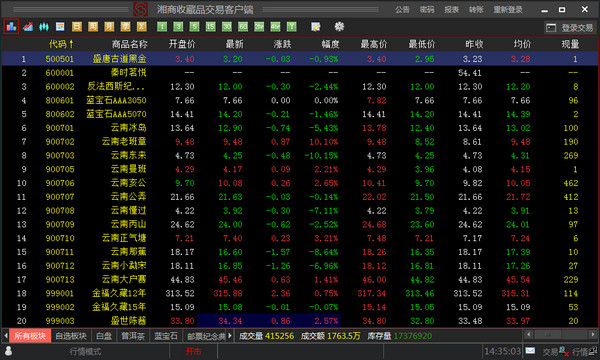The width and height of the screenshot is (600, 360).
Task: Choose the 2-hour (2hr) period icon
Action: 259,26
